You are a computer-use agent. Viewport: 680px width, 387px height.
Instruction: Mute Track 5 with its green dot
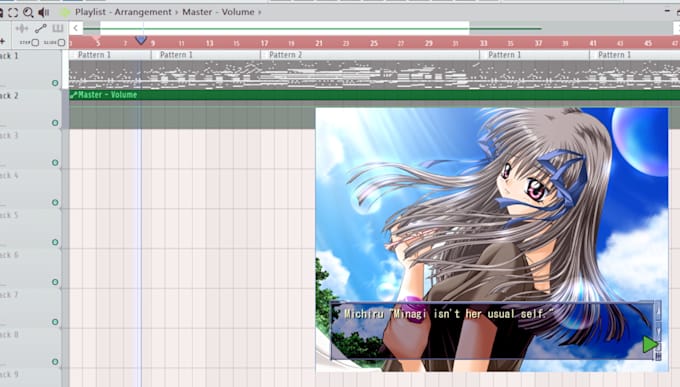click(55, 242)
